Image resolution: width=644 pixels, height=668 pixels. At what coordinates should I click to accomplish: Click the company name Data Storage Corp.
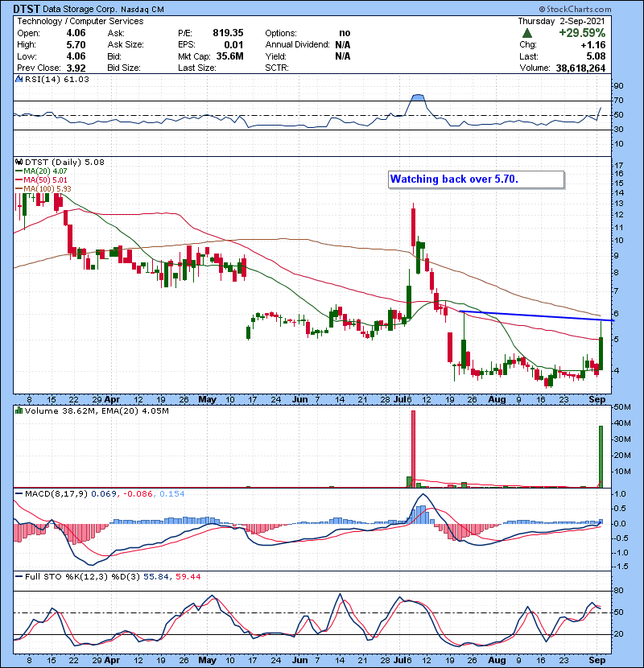79,10
